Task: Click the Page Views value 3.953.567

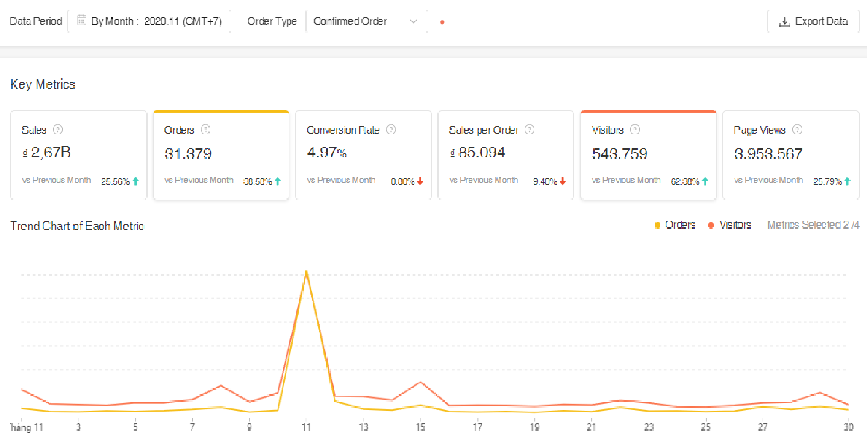Action: coord(769,154)
